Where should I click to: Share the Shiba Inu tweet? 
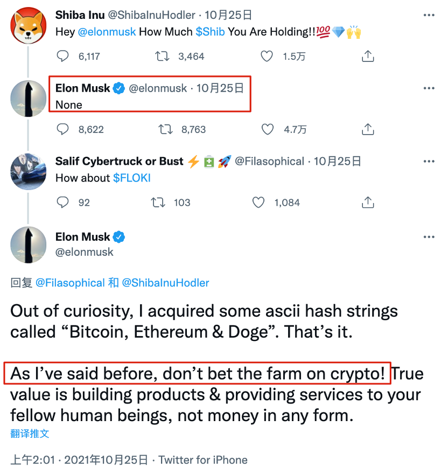368,56
